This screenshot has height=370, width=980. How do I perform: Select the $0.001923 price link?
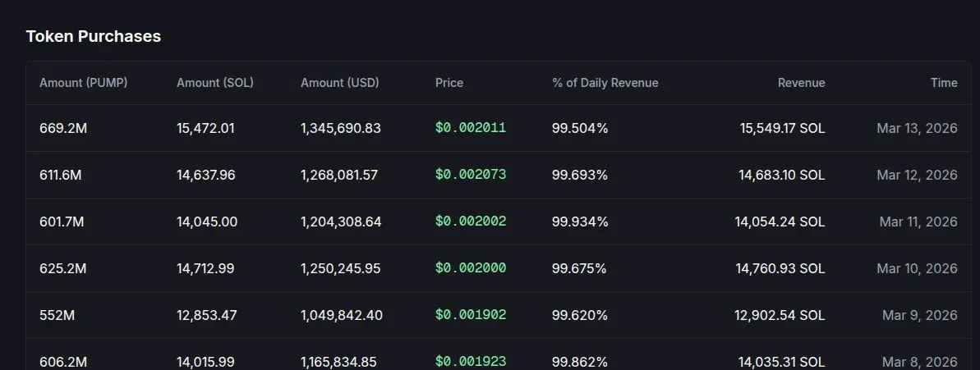[x=471, y=361]
